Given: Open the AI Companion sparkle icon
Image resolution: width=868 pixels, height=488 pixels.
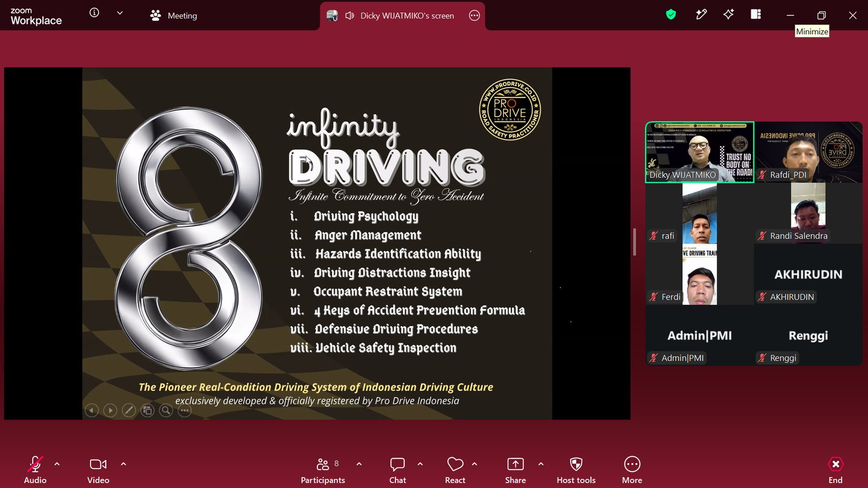Looking at the screenshot, I should [729, 15].
